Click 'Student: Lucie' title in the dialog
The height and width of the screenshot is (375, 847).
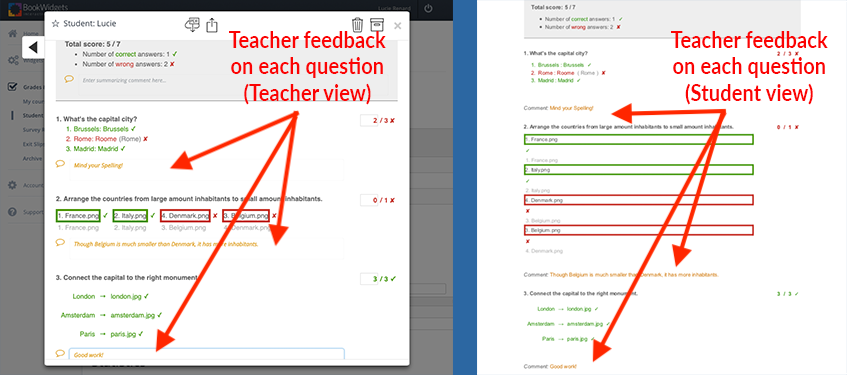(x=90, y=24)
